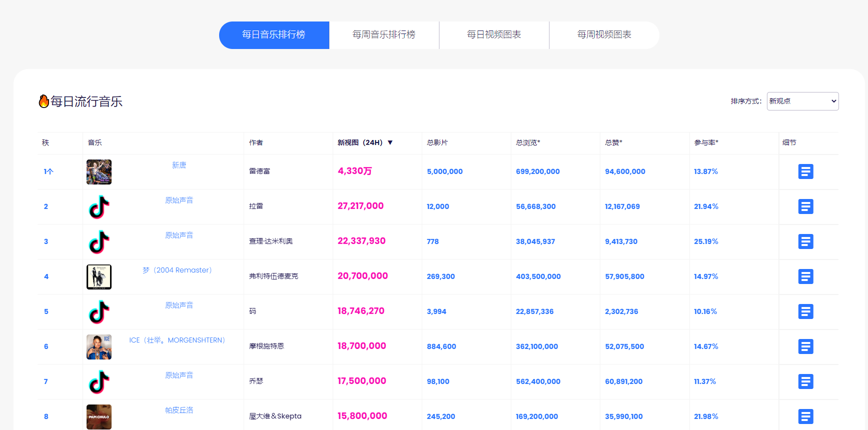Open 帕皮丘洛 song link
This screenshot has width=868, height=430.
tap(179, 410)
